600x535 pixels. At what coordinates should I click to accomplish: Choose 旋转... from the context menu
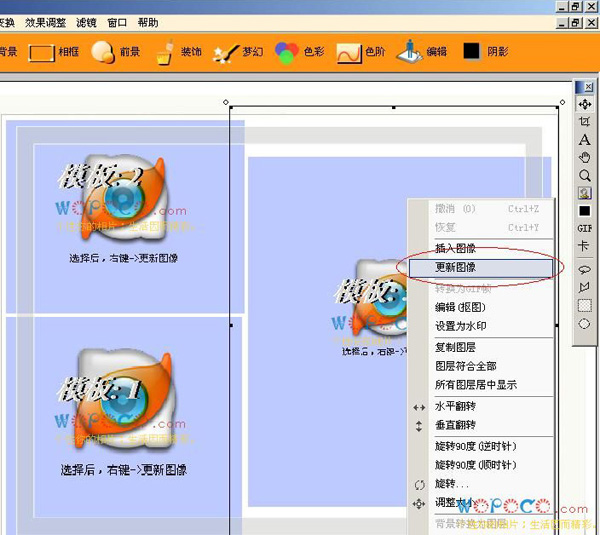(481, 484)
